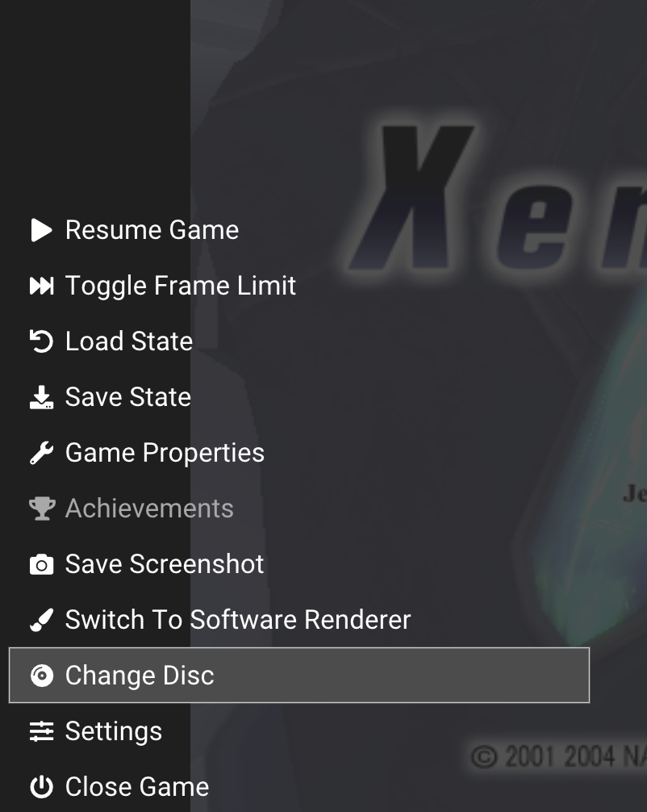
Task: Click the power icon for Close Game
Action: click(41, 787)
